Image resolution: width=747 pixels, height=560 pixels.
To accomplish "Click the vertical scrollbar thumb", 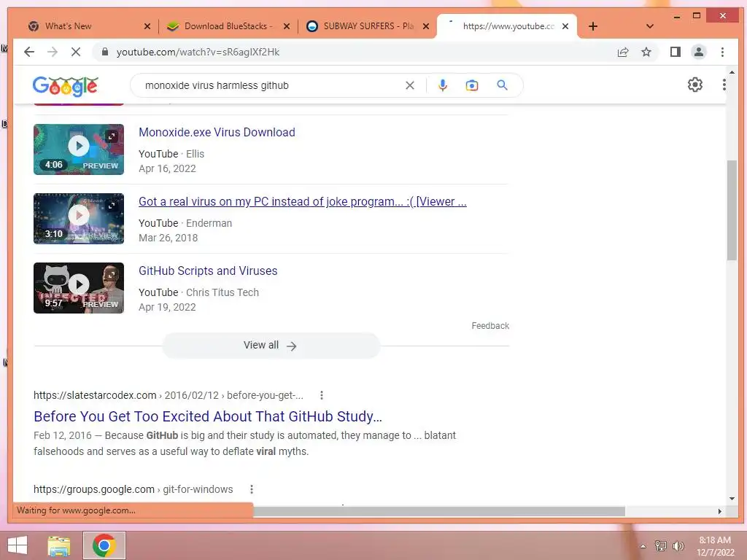I will pos(732,210).
